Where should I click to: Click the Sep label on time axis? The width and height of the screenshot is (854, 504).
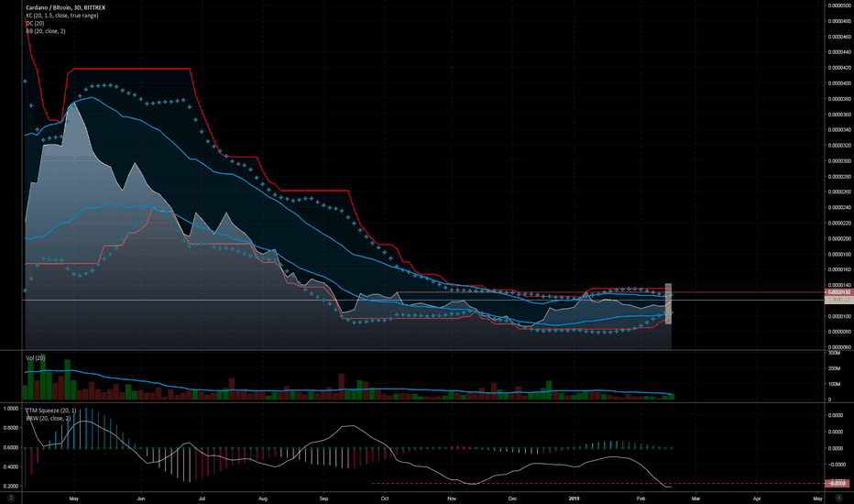click(x=323, y=499)
